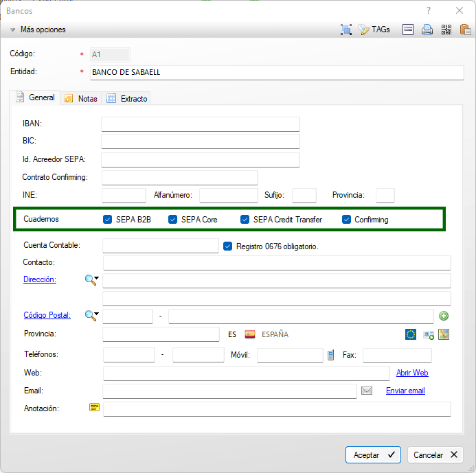Image resolution: width=476 pixels, height=473 pixels.
Task: Click the green plus next to postal code
Action: (x=444, y=316)
